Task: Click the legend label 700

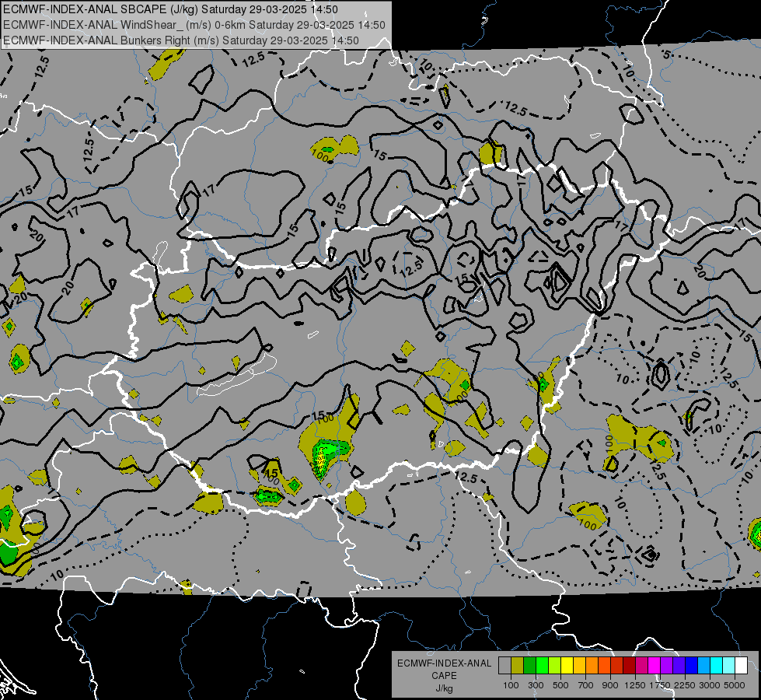Action: tap(586, 685)
